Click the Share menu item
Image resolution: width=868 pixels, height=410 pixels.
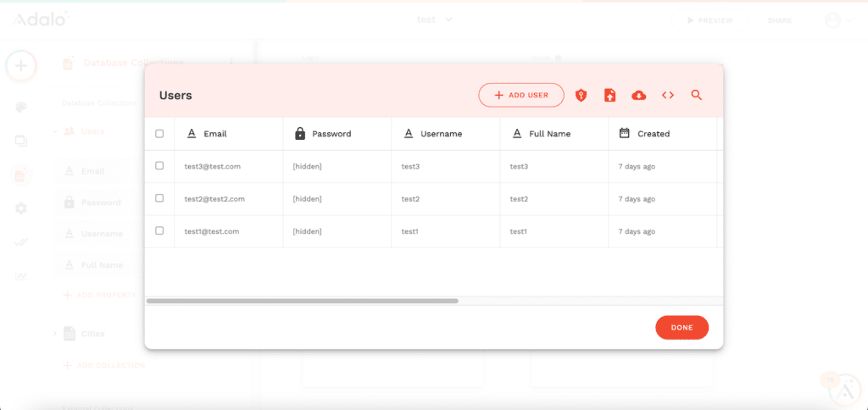coord(780,20)
